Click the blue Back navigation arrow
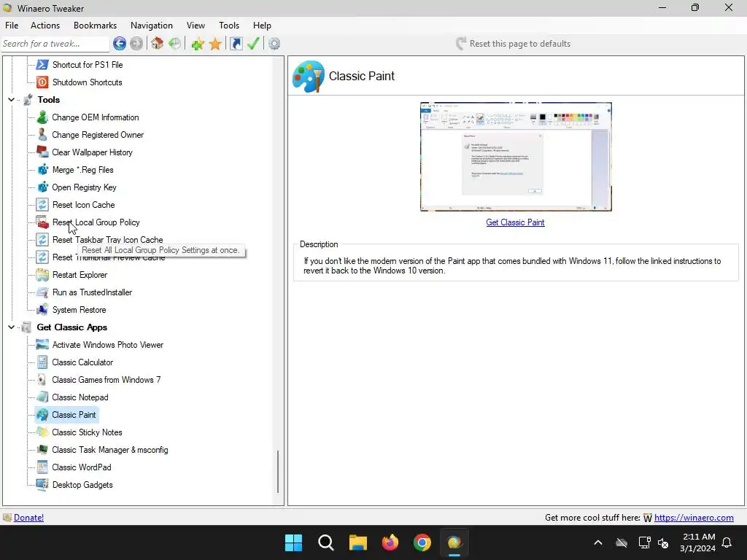747x560 pixels. [x=120, y=44]
